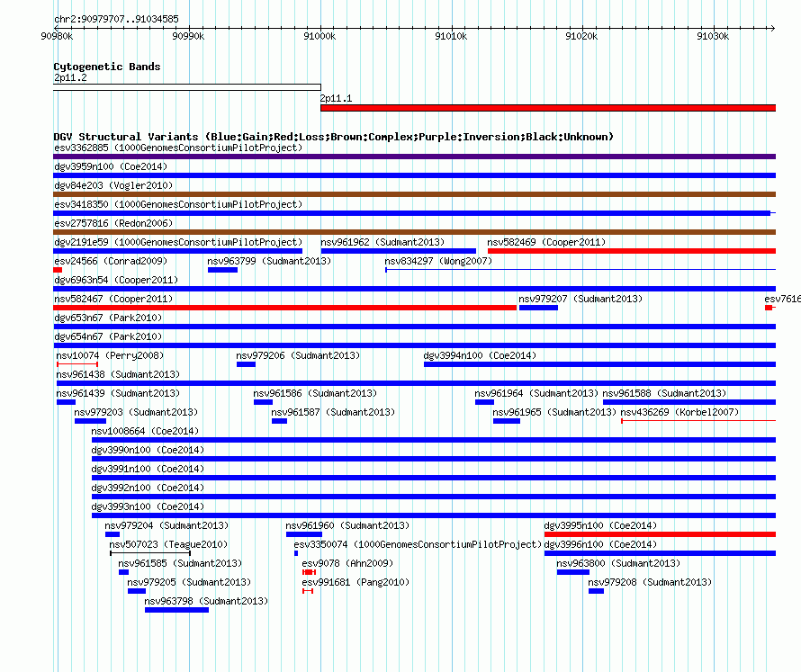801x672 pixels.
Task: Click nsv961964 (Sudmant2013) label
Action: click(536, 393)
